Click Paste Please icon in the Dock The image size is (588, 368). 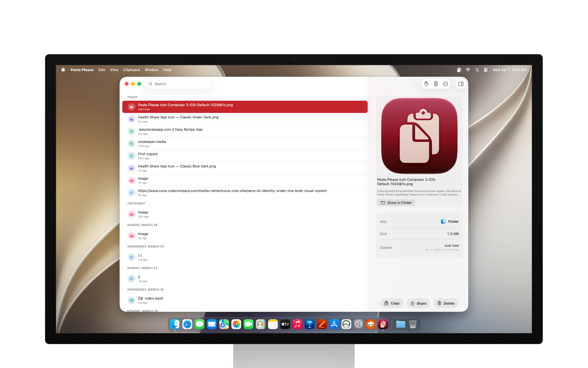383,324
